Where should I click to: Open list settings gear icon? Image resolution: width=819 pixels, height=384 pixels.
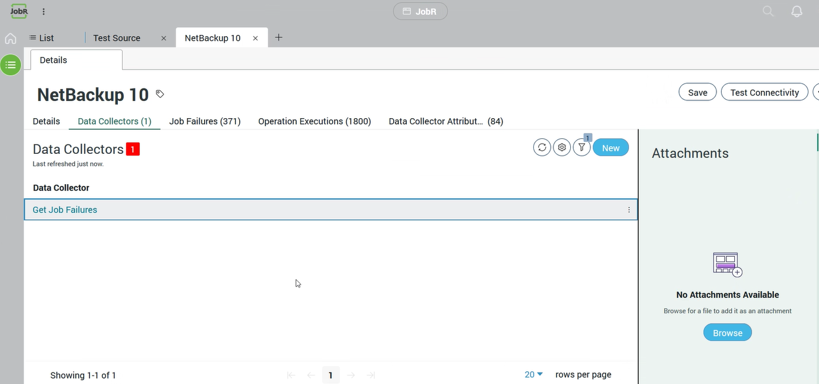(x=561, y=147)
